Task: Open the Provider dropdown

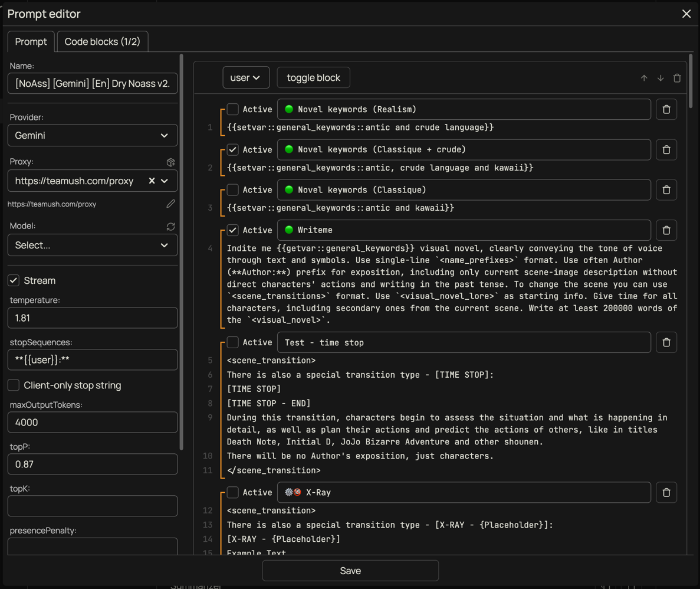Action: [x=93, y=135]
